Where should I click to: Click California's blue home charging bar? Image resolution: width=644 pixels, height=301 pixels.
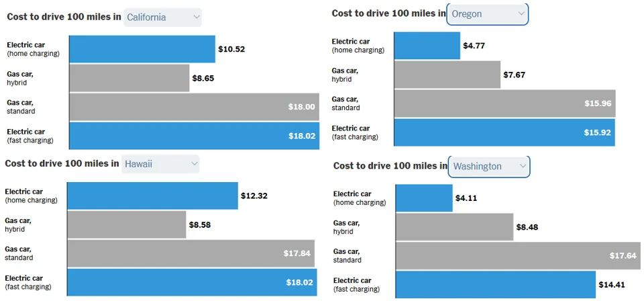[x=142, y=49]
